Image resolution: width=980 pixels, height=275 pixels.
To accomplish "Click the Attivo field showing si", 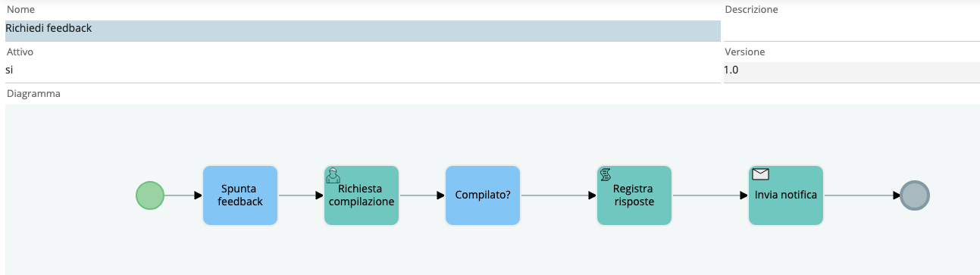I will click(x=363, y=72).
